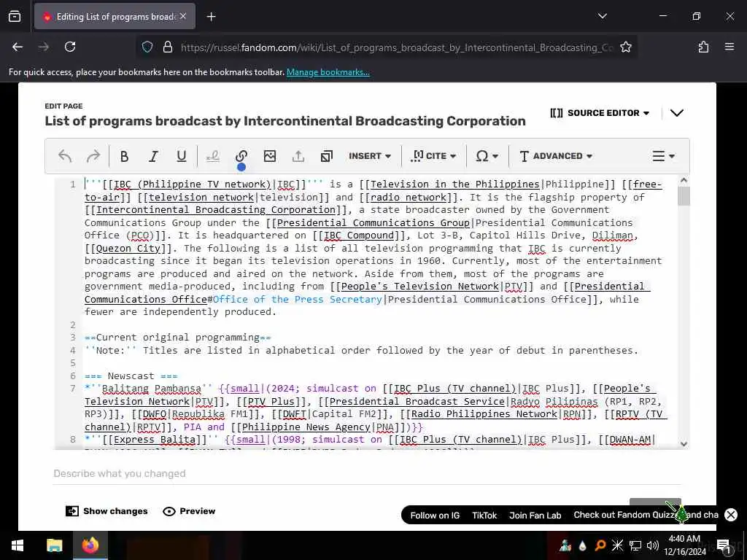The width and height of the screenshot is (747, 560).
Task: Close the Fandom promo bar
Action: point(731,515)
